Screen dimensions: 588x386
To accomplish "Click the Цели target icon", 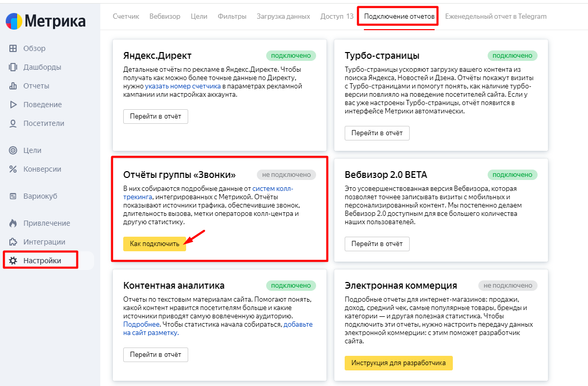I will [x=13, y=150].
